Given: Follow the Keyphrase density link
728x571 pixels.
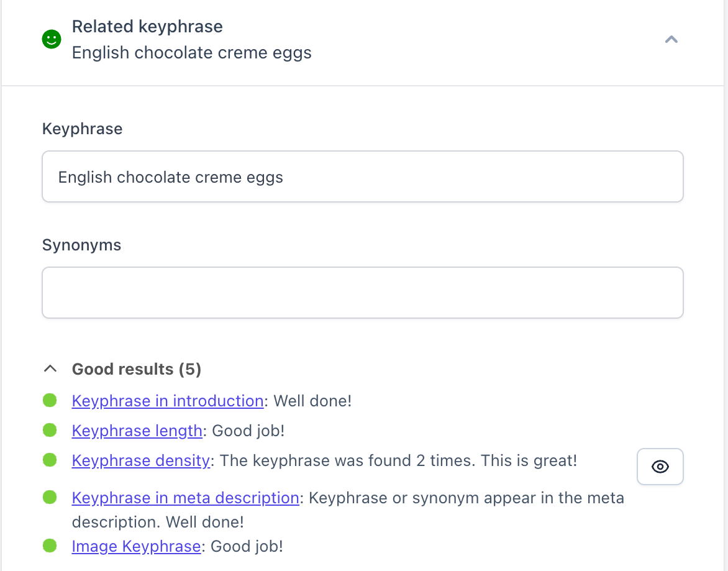Looking at the screenshot, I should [140, 460].
